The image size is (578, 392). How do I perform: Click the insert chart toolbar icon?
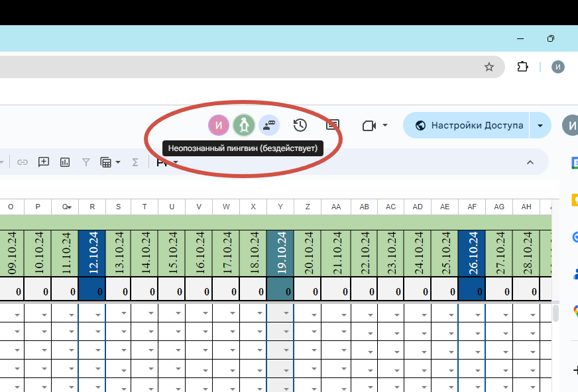coord(65,162)
